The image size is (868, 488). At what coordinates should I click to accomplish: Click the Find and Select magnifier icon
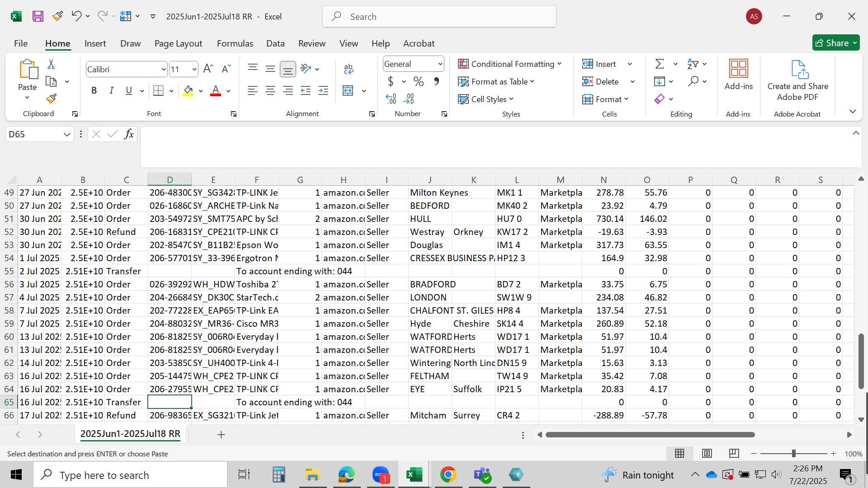[693, 81]
